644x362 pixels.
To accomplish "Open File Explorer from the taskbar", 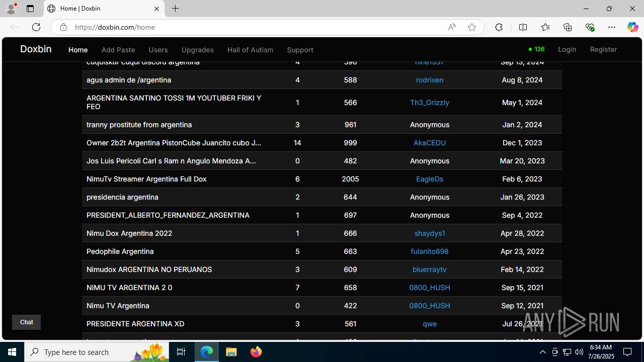I will click(x=231, y=352).
